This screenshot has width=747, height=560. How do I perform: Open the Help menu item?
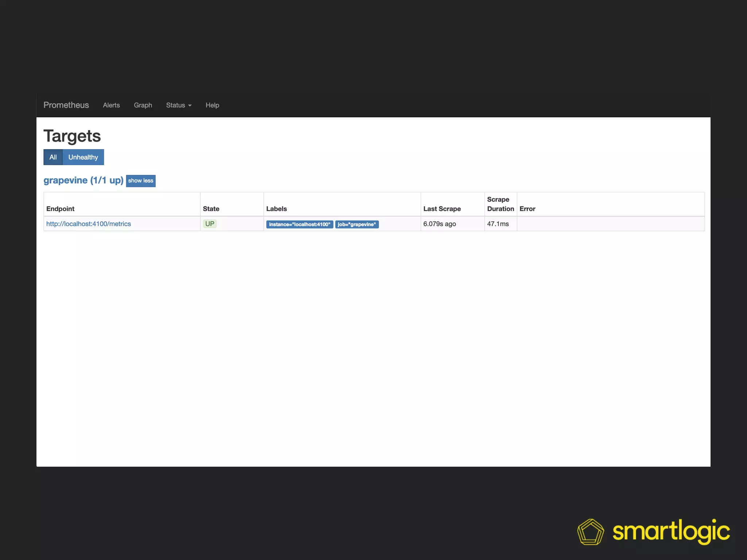[x=212, y=105]
